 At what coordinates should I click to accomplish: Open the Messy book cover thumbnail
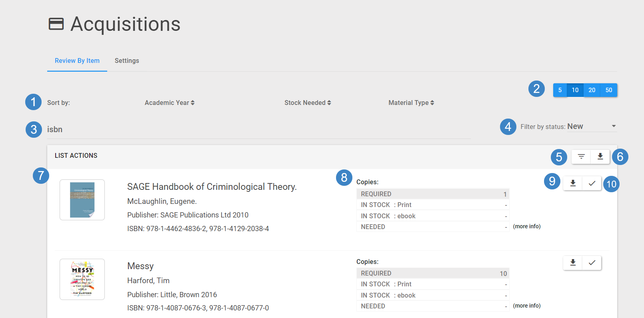click(82, 279)
